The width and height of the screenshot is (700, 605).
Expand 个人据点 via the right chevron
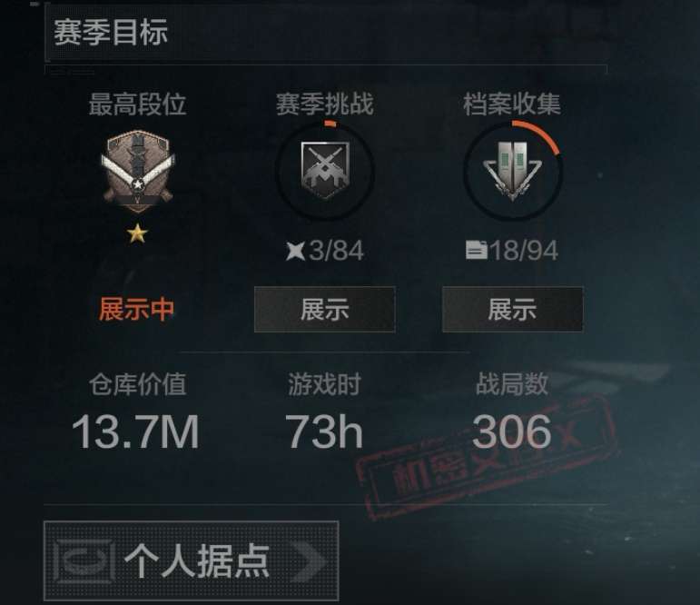310,561
